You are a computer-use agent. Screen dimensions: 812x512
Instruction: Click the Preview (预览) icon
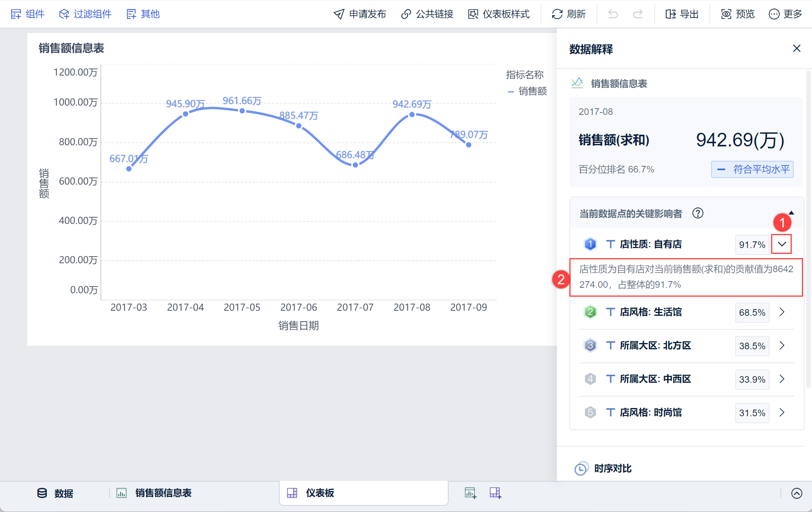726,14
